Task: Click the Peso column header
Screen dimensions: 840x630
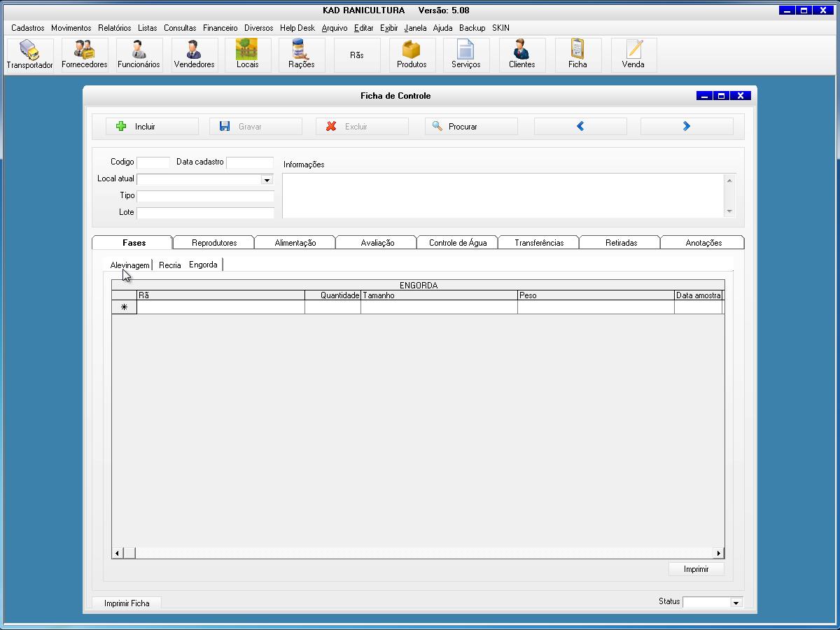Action: [596, 295]
